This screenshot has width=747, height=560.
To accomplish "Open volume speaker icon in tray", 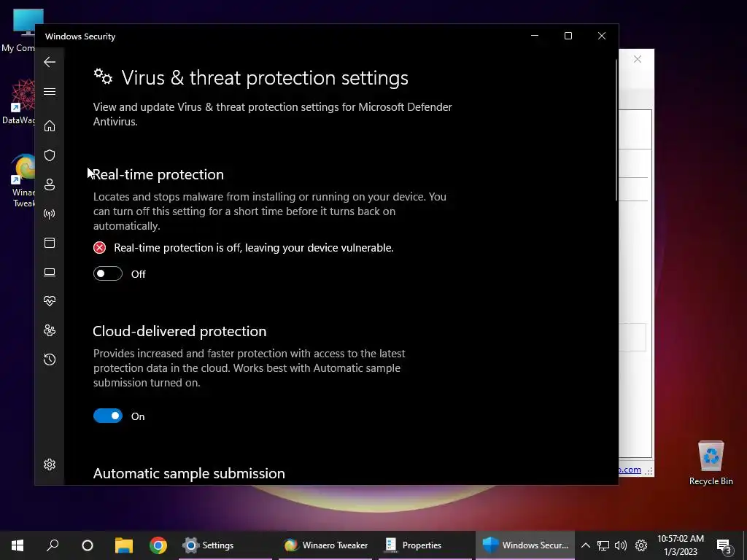I will [621, 545].
